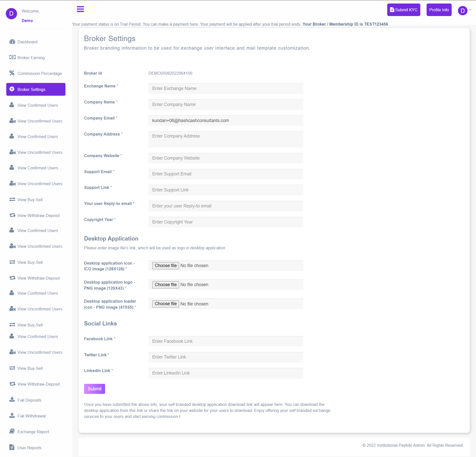The width and height of the screenshot is (476, 457).
Task: Toggle the sidebar with the hamburger icon
Action: (80, 9)
